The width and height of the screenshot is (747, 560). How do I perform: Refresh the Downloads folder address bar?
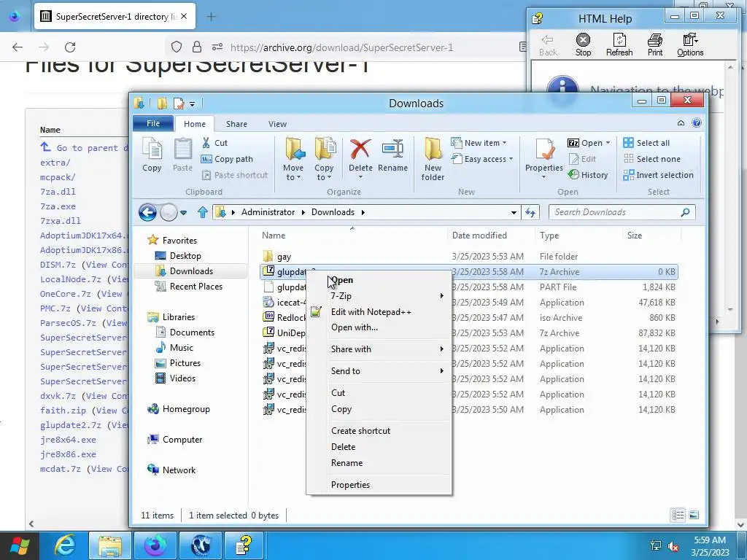[x=530, y=212]
